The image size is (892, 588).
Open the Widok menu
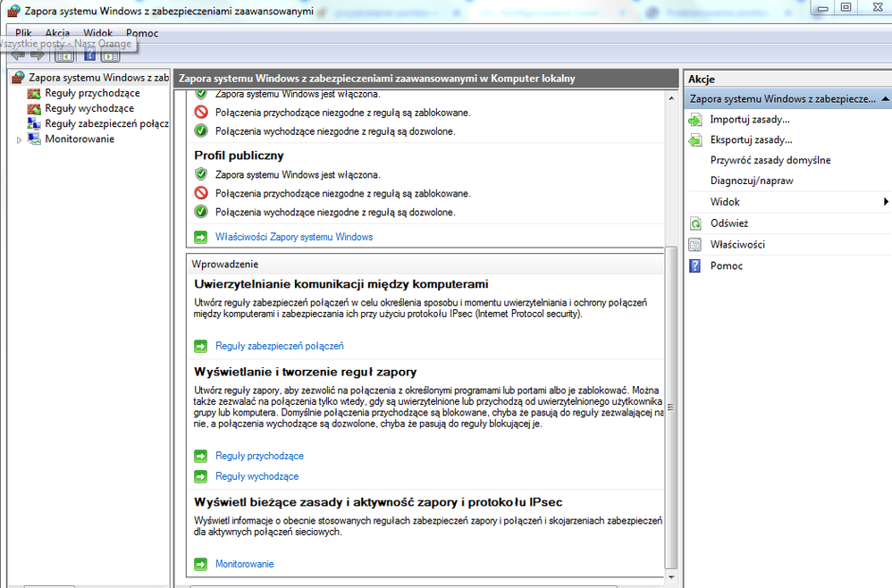coord(97,33)
